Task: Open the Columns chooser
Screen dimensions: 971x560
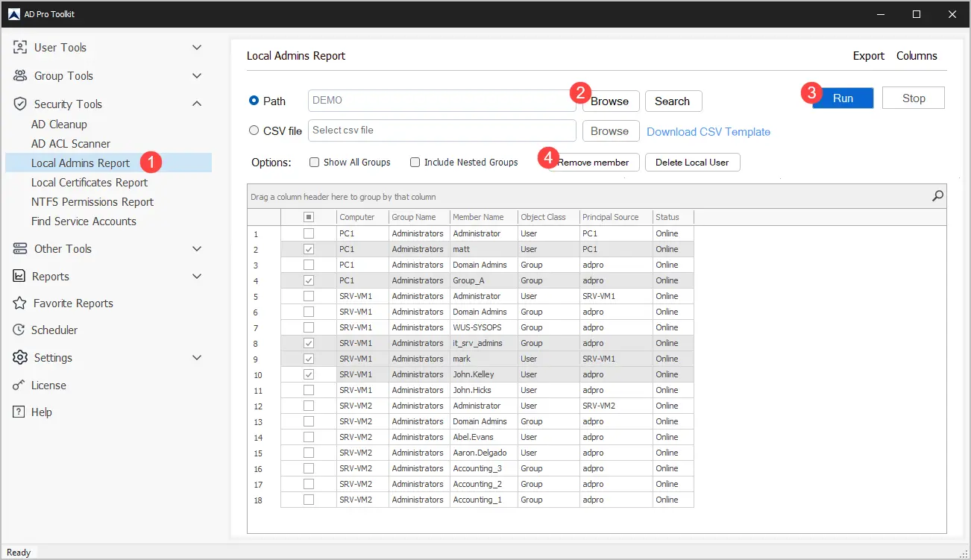Action: click(x=917, y=56)
